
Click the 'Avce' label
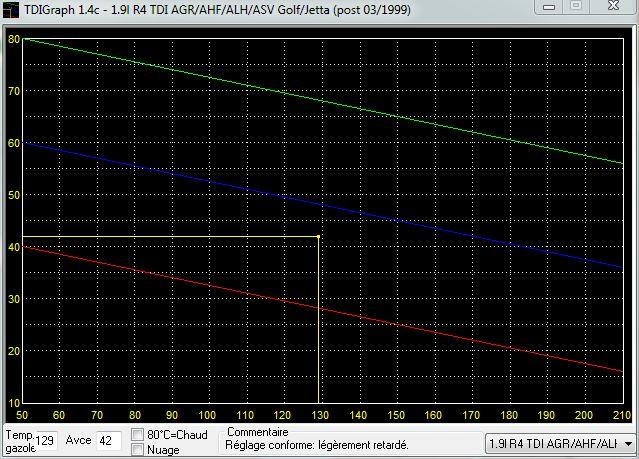click(78, 440)
